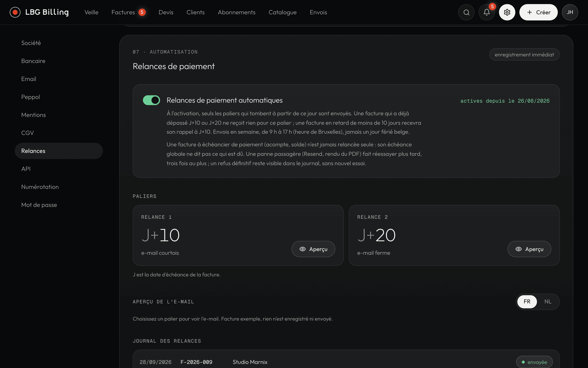Select Peppol in settings sidebar
The image size is (588, 368).
[x=59, y=97]
